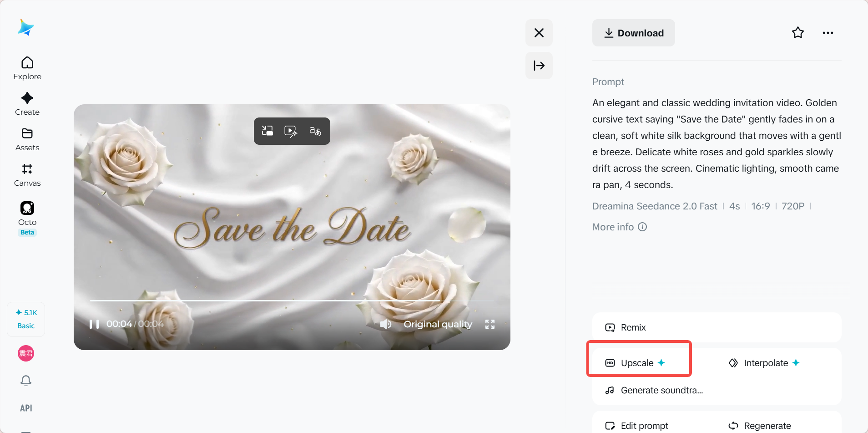
Task: Click the 00:04 / 00:04 playback time display
Action: (135, 324)
